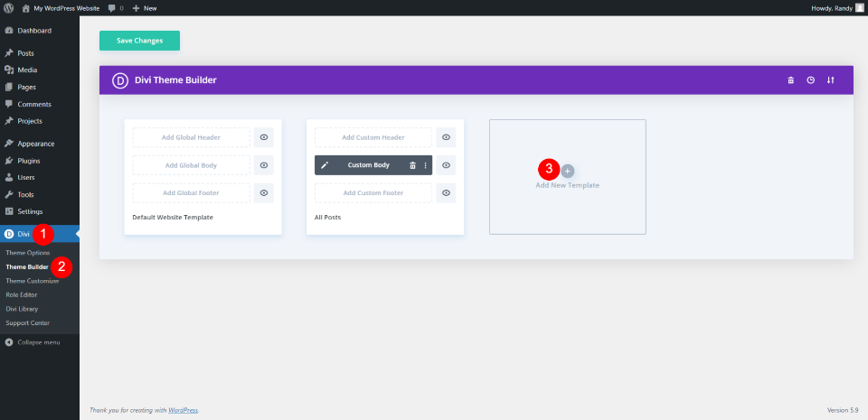
Task: Add a Global Body
Action: [191, 165]
